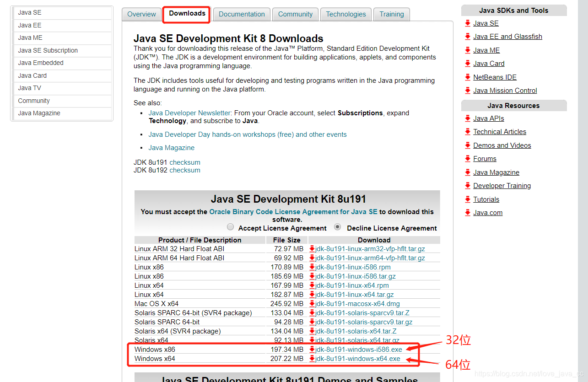Click the Java SDKs and Tools header
The width and height of the screenshot is (588, 382).
(x=514, y=11)
